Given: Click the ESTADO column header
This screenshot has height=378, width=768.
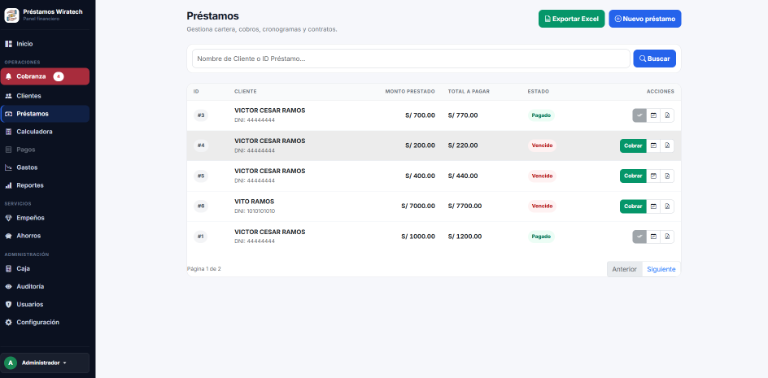Looking at the screenshot, I should (x=538, y=92).
